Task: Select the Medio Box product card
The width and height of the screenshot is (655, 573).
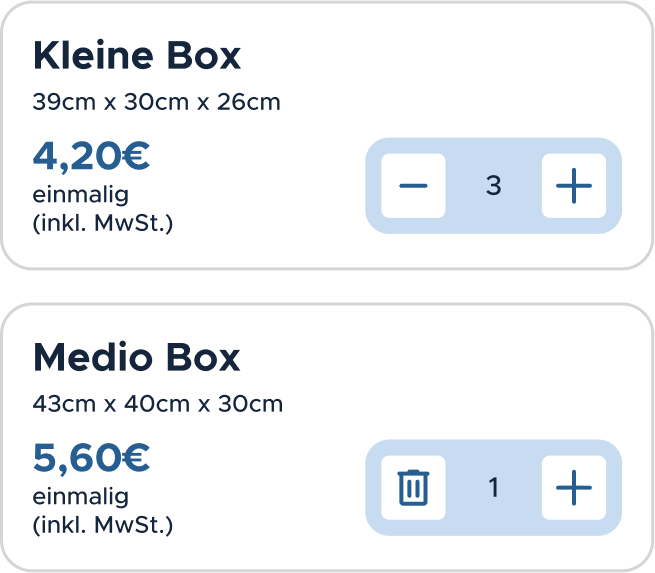Action: click(327, 437)
